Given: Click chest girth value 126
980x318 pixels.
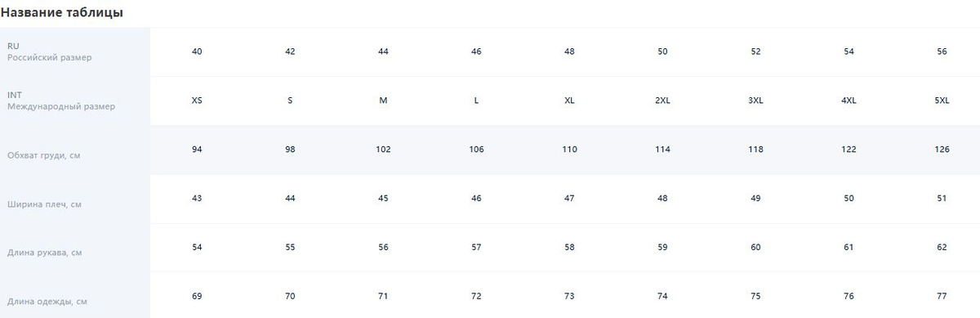Looking at the screenshot, I should 942,150.
